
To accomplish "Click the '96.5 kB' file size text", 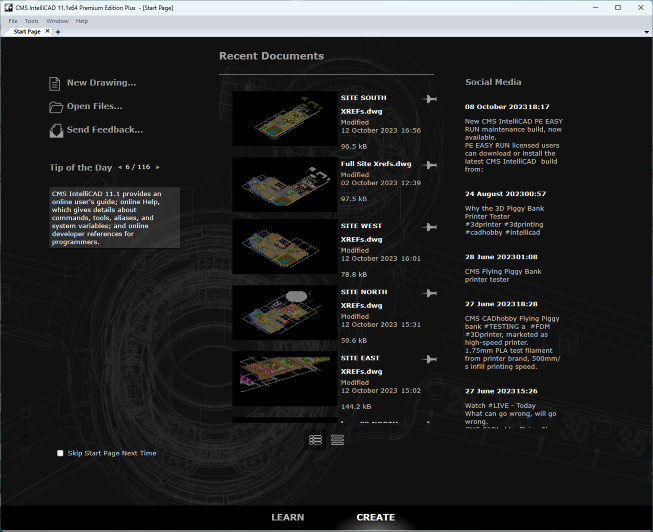I will point(354,147).
